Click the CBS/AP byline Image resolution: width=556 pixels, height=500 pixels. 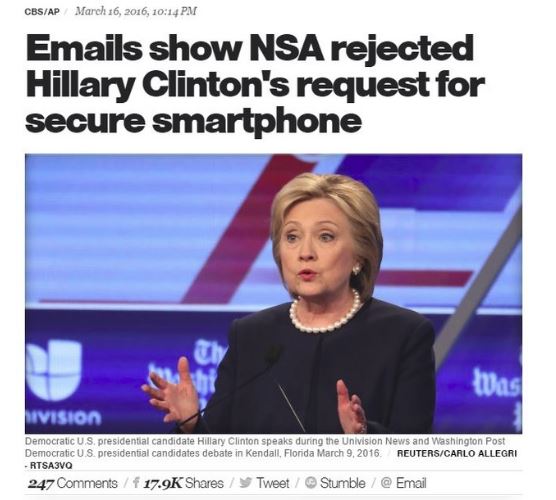[x=42, y=12]
